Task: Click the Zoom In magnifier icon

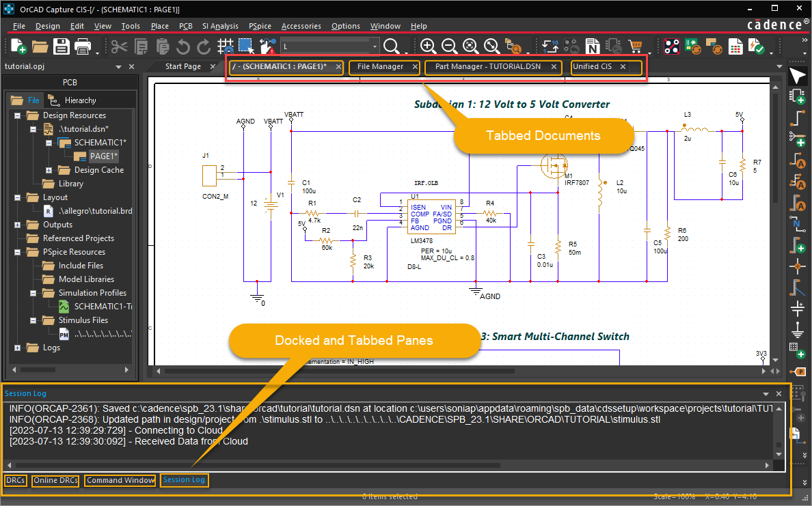Action: tap(428, 46)
